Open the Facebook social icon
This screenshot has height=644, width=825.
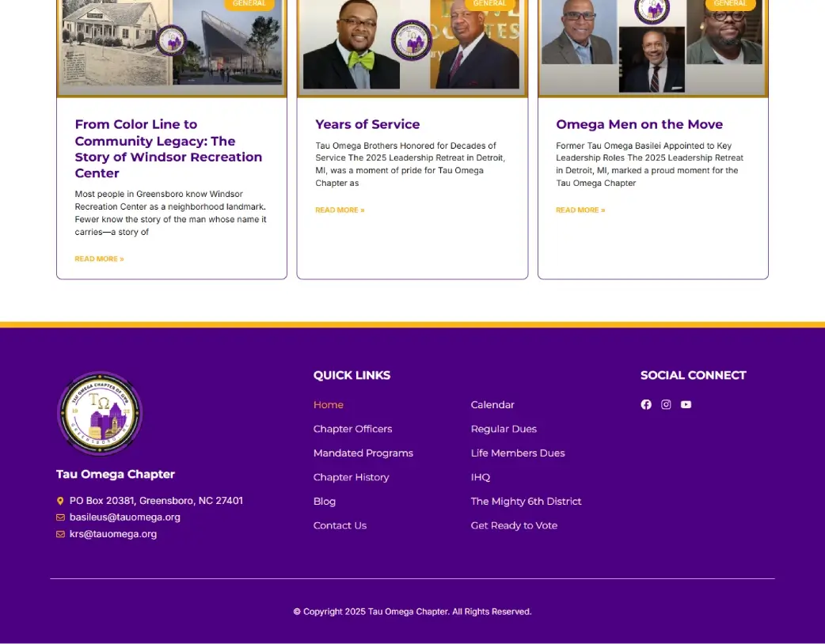point(646,404)
